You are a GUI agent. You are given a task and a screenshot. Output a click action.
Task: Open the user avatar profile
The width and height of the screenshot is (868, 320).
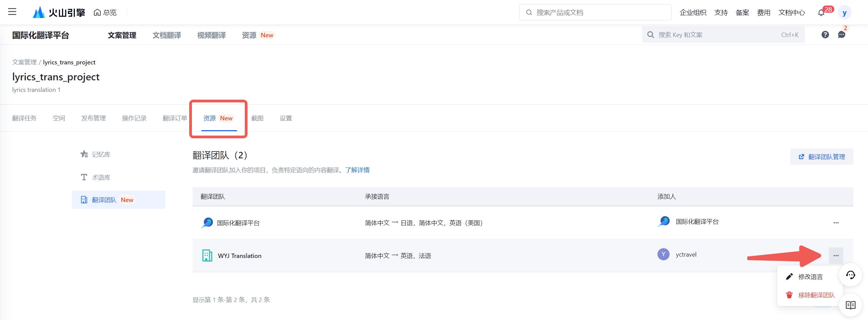point(844,13)
